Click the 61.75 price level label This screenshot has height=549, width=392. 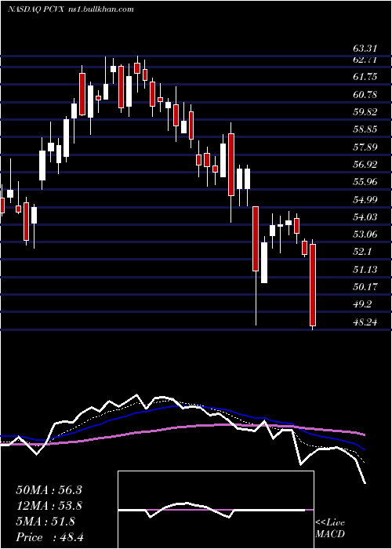(x=365, y=77)
